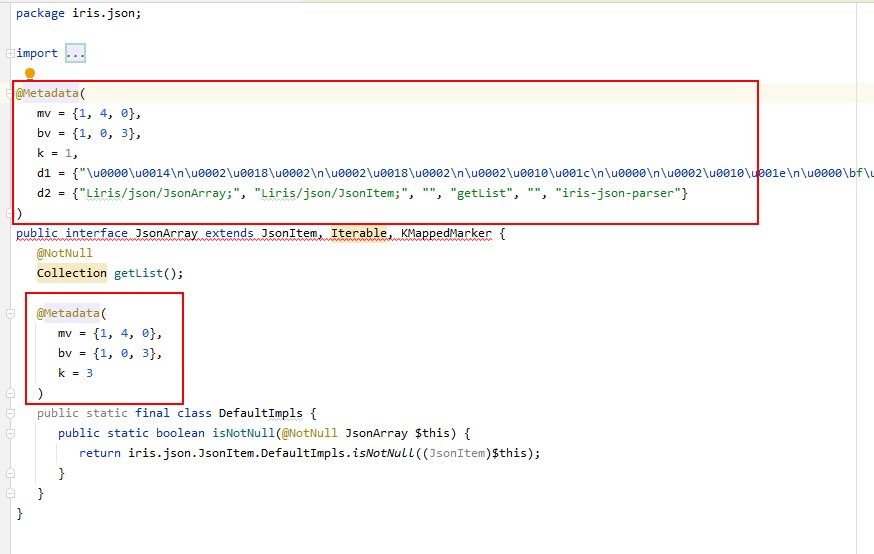Click the getList method name
The height and width of the screenshot is (554, 874).
point(138,273)
